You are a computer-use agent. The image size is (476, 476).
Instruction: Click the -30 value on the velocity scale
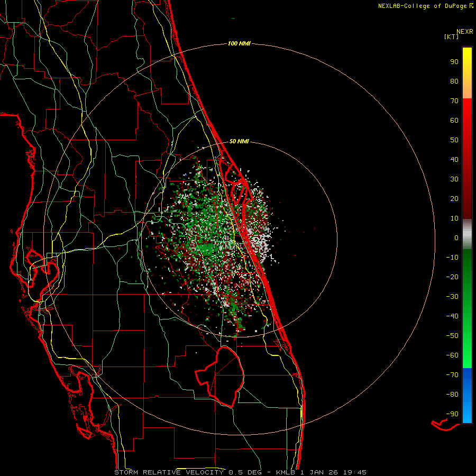point(452,297)
